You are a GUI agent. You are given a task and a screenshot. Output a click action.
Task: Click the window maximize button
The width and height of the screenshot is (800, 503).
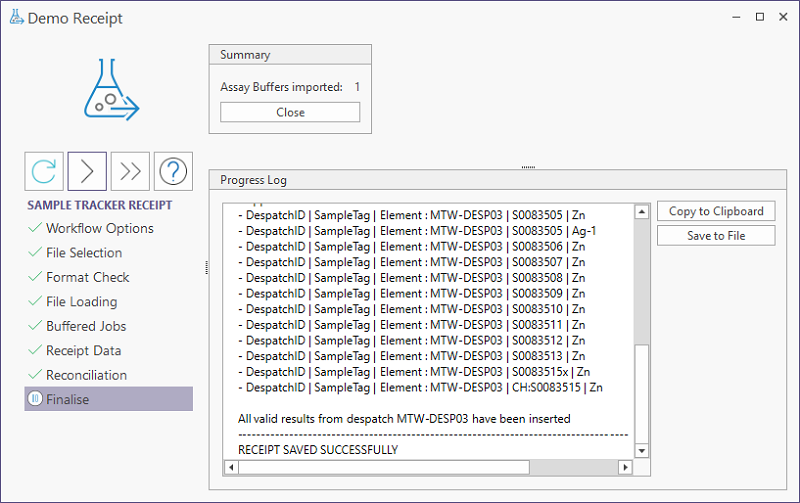pyautogui.click(x=760, y=17)
